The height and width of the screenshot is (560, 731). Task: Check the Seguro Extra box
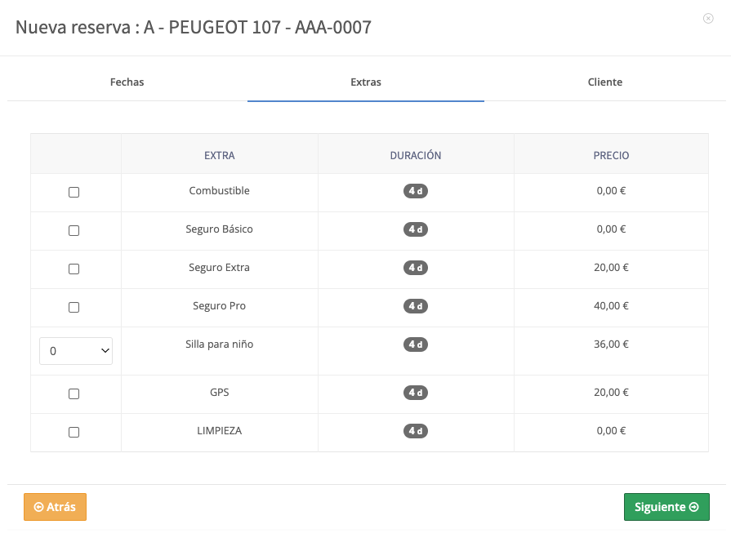74,269
